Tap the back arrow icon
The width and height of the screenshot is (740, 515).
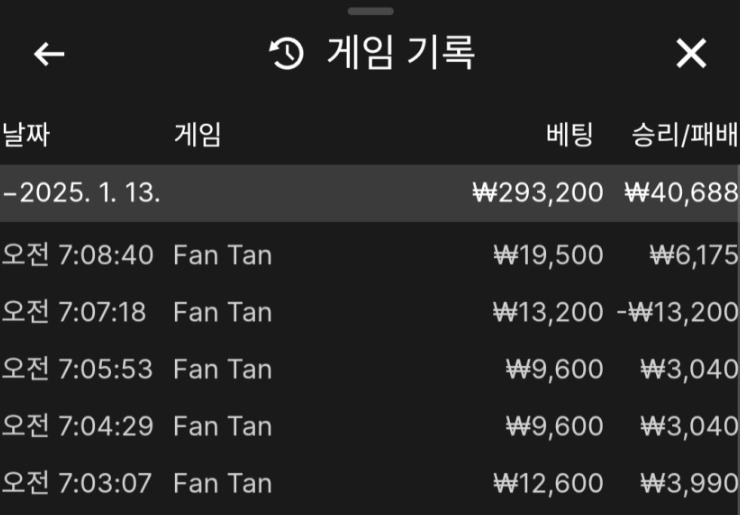[49, 54]
